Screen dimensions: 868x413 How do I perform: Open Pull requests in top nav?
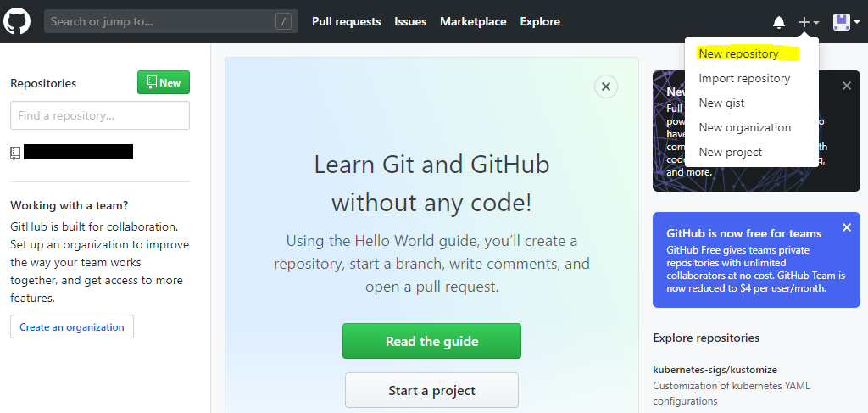tap(347, 21)
